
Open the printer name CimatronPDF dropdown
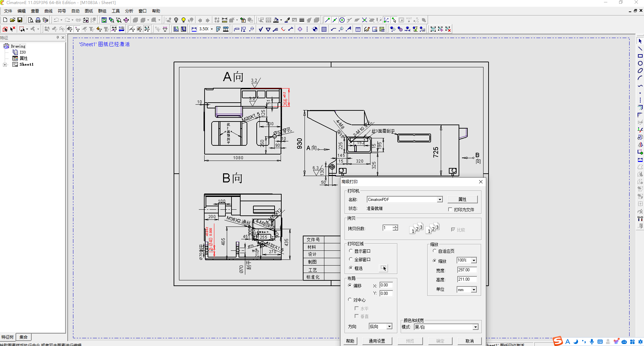coord(439,200)
